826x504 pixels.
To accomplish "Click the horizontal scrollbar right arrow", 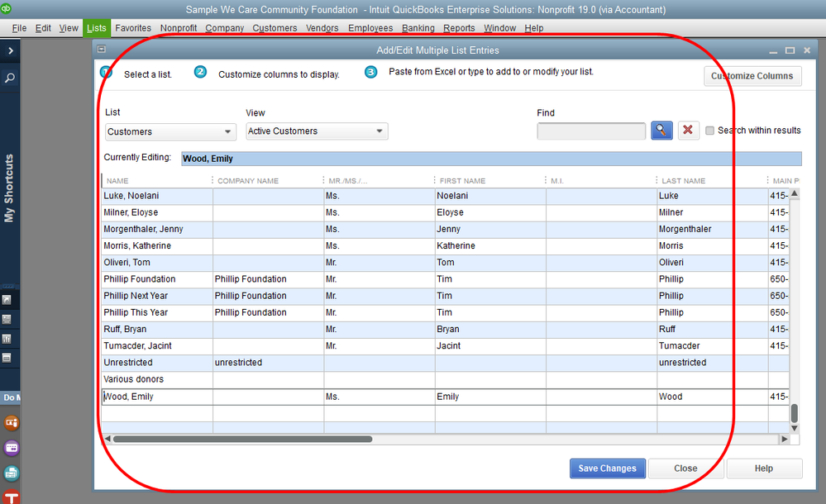I will coord(785,439).
